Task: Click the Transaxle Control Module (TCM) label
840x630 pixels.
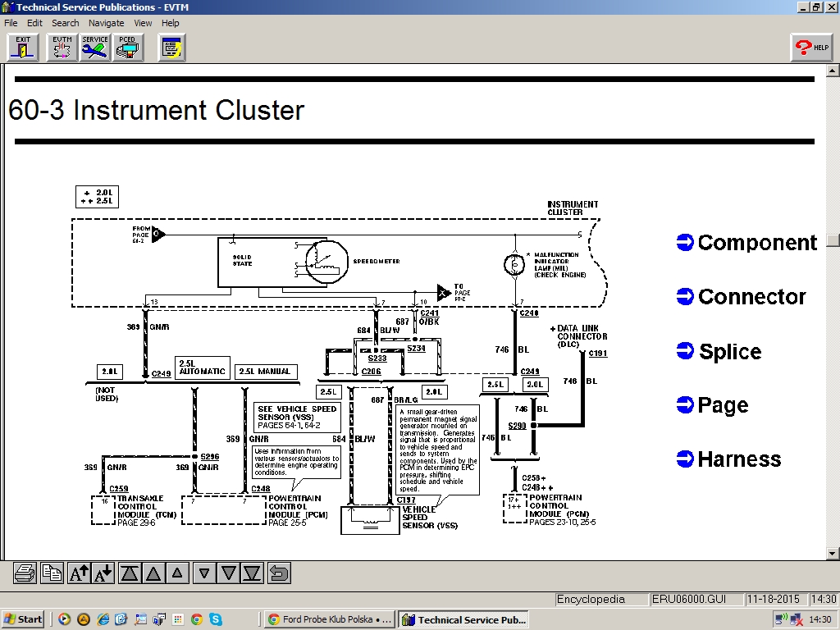Action: pos(147,507)
